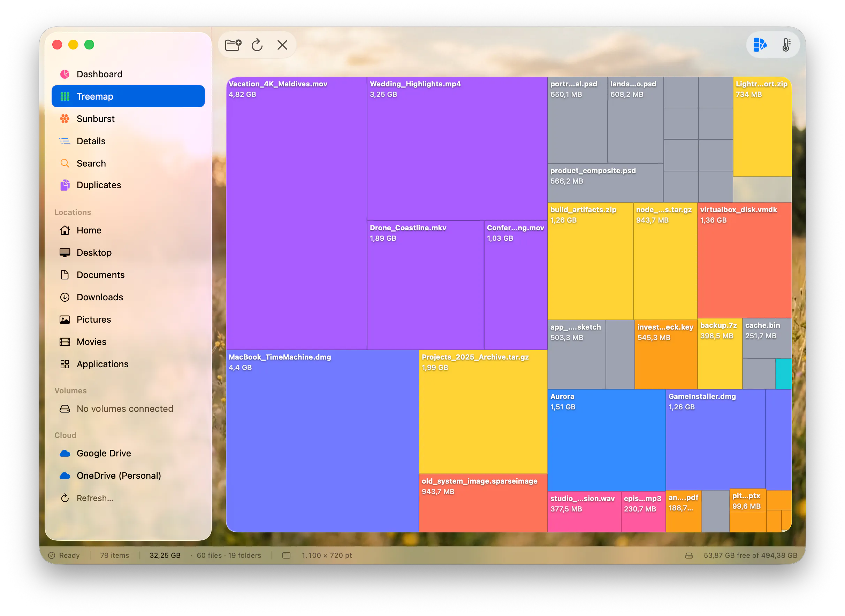Screen dimensions: 845x616
Task: Click the Search magnifier icon
Action: [x=65, y=163]
